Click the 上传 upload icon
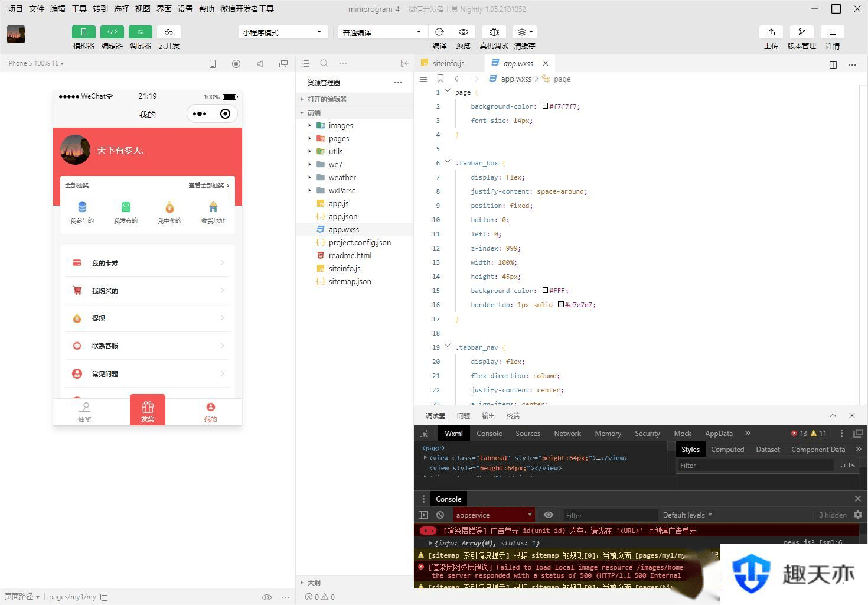The width and height of the screenshot is (868, 605). [771, 32]
